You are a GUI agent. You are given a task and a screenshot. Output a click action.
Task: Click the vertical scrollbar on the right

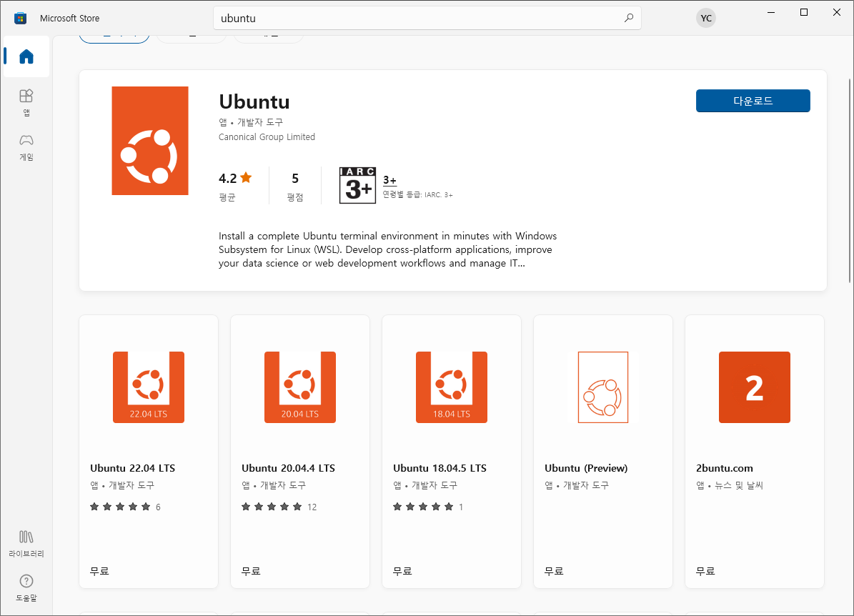tap(850, 181)
